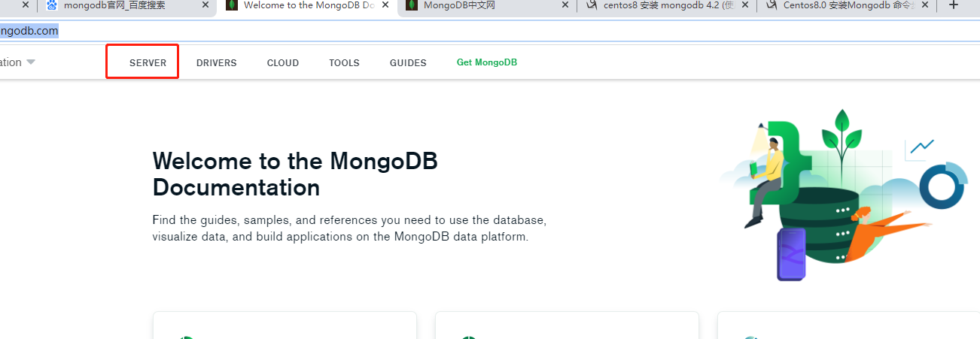Expand the Documentation dropdown arrow
This screenshot has height=339, width=980.
[31, 62]
